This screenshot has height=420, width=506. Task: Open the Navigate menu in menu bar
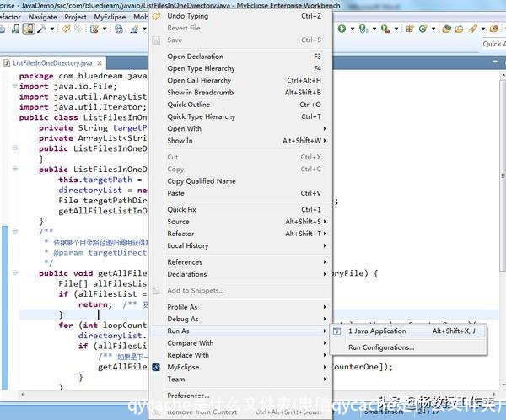click(42, 17)
